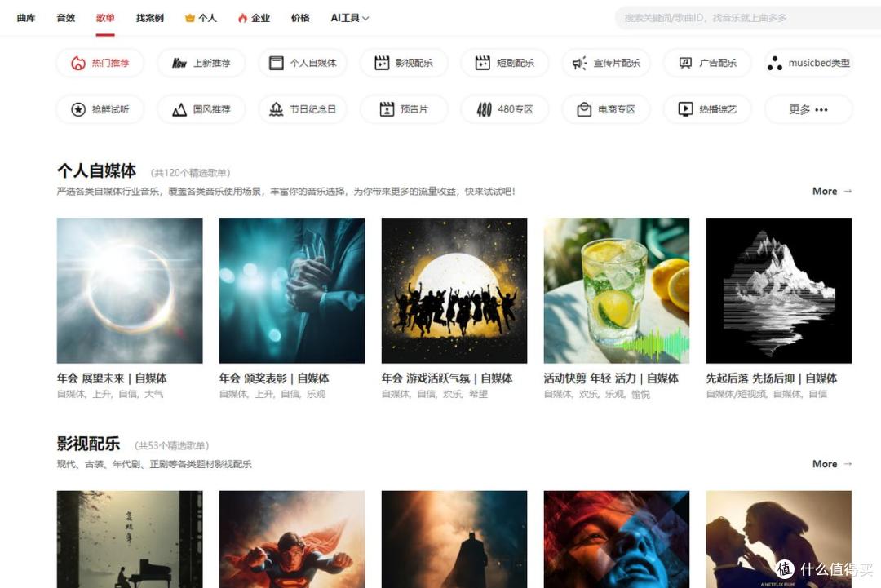This screenshot has width=881, height=588.
Task: Open the 音效 navigation tab
Action: point(66,18)
